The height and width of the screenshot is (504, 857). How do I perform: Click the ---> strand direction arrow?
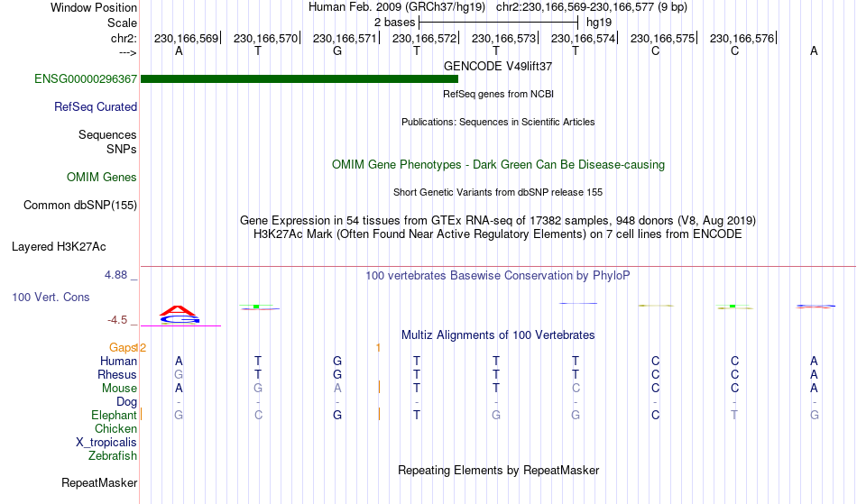tap(127, 52)
